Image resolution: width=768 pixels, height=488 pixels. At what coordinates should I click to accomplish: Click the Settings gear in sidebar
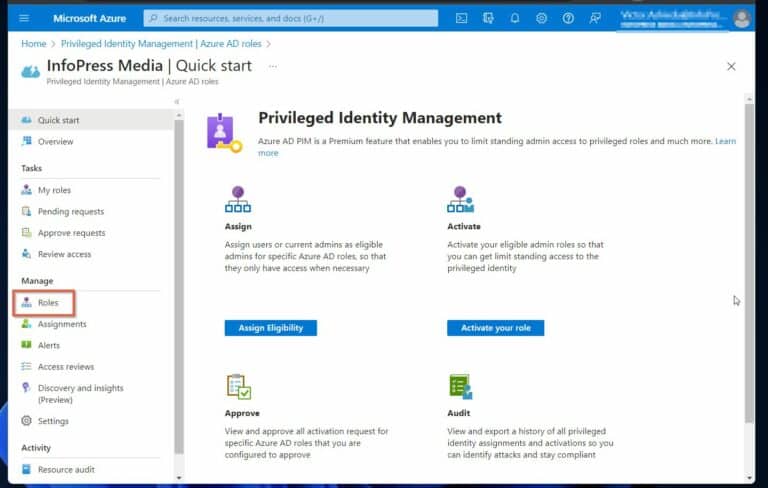click(x=26, y=421)
